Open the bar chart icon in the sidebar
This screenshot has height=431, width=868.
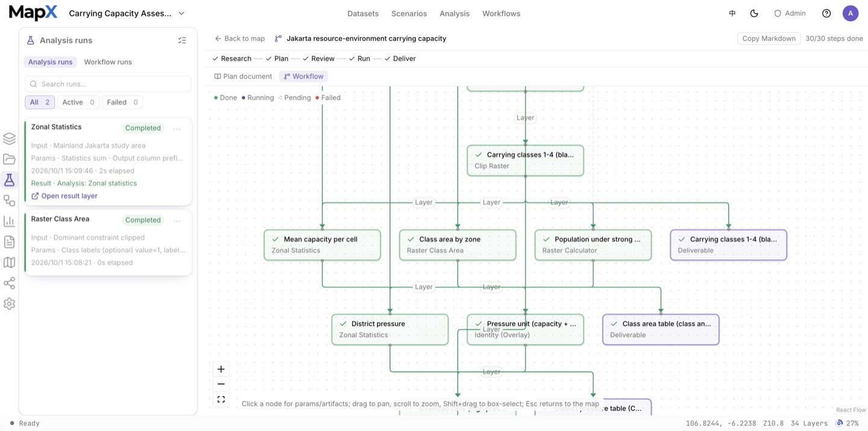(9, 221)
